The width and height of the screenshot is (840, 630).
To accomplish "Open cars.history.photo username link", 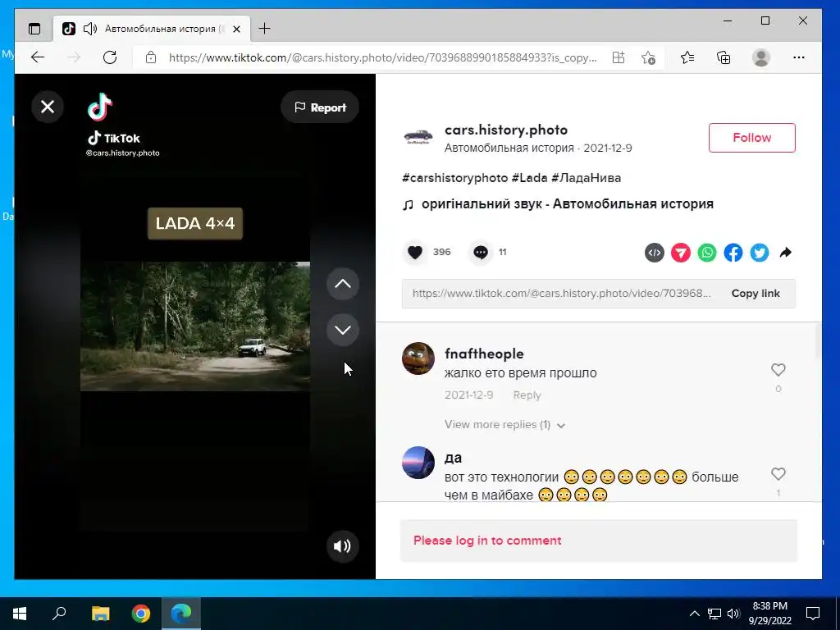I will coord(505,130).
